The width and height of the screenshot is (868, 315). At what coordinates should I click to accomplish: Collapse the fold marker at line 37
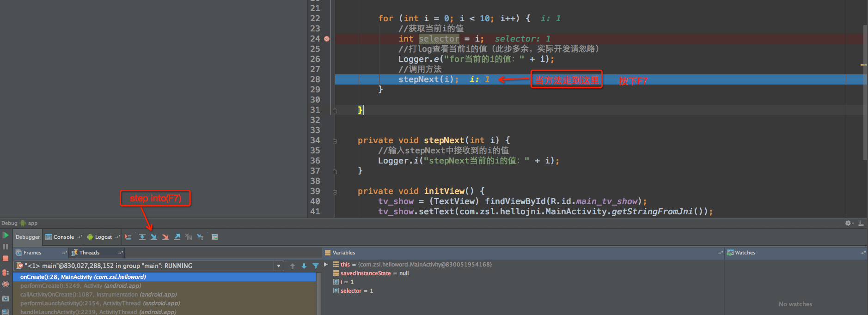coord(335,171)
